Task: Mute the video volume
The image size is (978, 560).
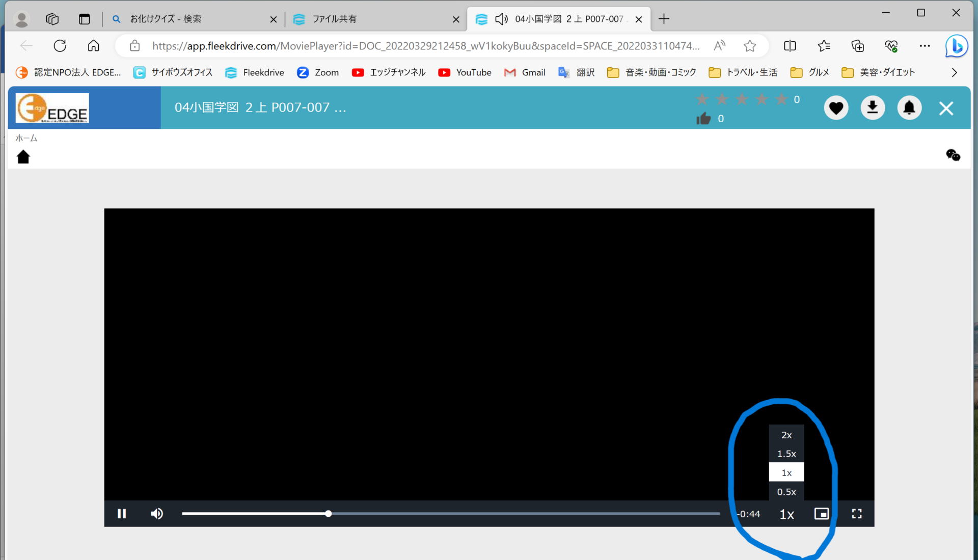Action: coord(157,514)
